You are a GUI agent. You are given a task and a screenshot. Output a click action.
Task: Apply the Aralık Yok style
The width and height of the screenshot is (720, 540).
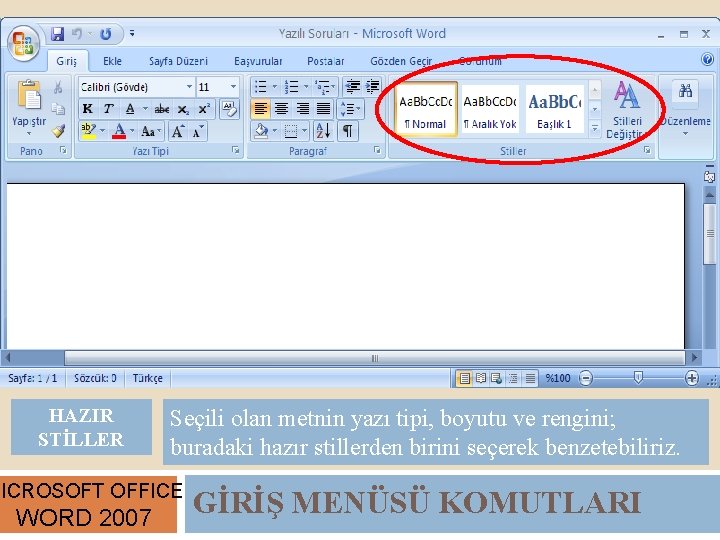click(490, 109)
